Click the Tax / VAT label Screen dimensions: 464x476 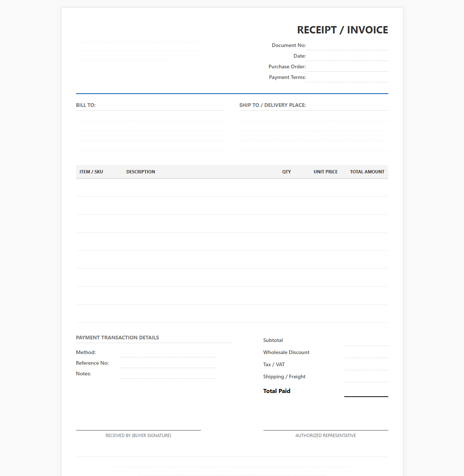point(274,365)
